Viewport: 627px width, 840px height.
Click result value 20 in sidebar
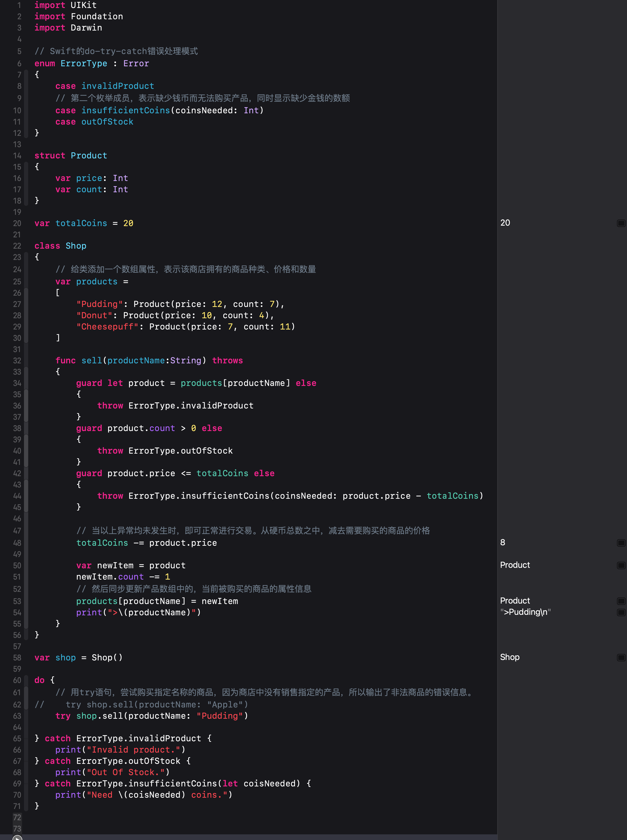point(505,223)
